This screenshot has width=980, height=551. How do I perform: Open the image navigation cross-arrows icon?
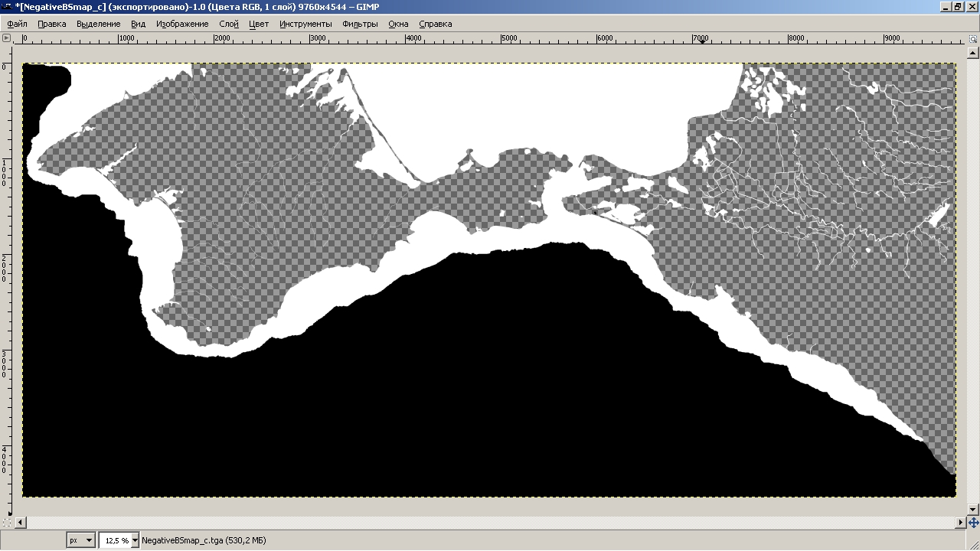point(973,523)
